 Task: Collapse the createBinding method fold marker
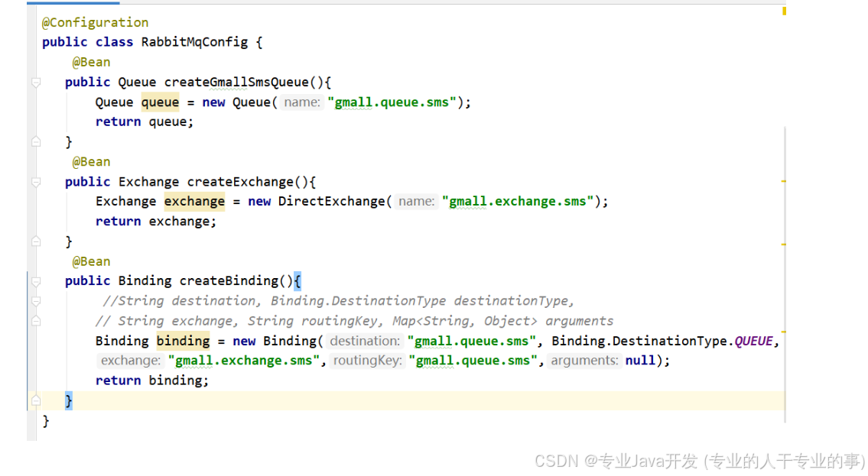point(36,282)
